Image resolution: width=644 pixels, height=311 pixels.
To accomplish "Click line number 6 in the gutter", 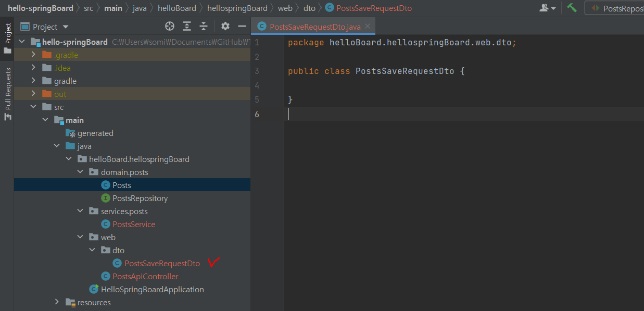I will click(x=257, y=114).
